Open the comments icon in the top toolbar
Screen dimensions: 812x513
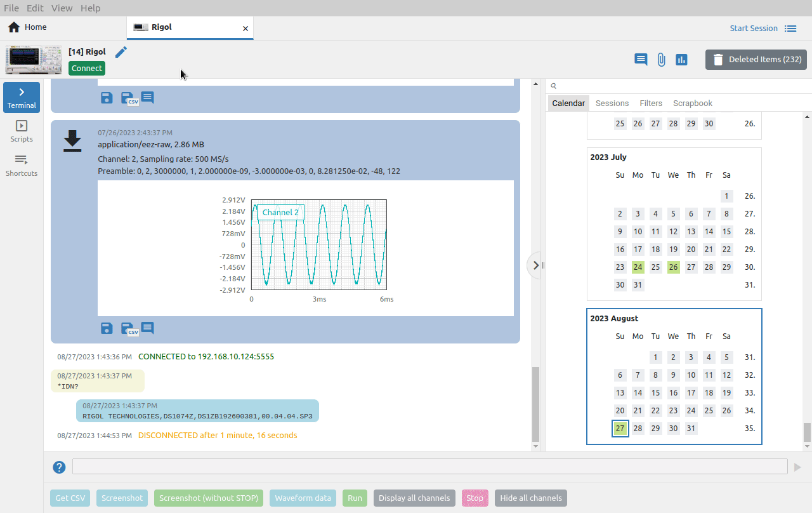point(641,60)
